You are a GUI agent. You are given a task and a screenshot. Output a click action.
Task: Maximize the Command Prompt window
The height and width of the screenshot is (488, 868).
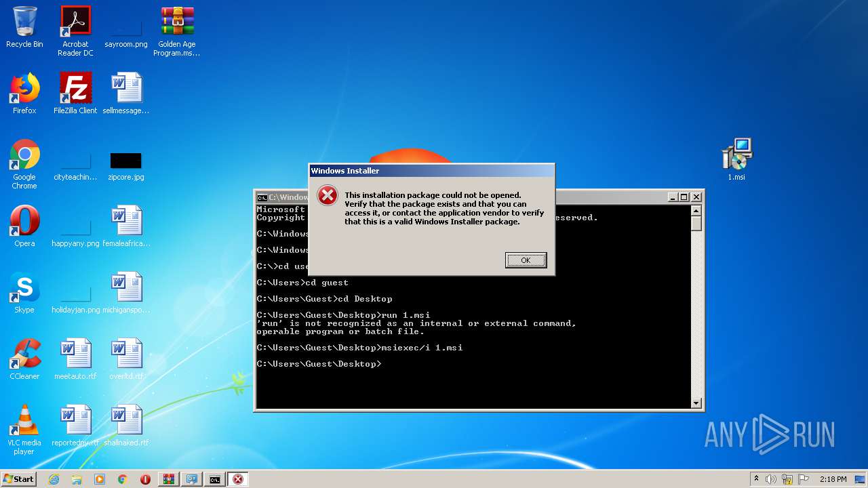(684, 197)
